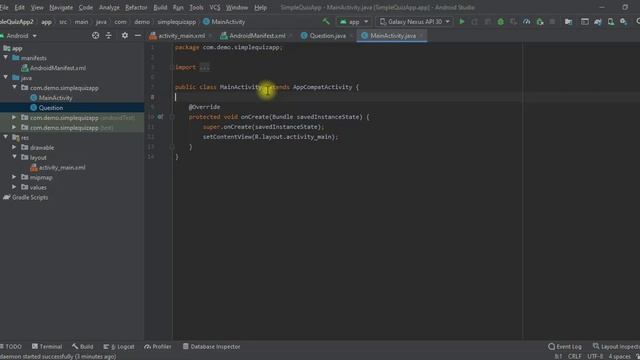Image resolution: width=640 pixels, height=360 pixels.
Task: Open the Android view selector dropdown
Action: [x=19, y=36]
